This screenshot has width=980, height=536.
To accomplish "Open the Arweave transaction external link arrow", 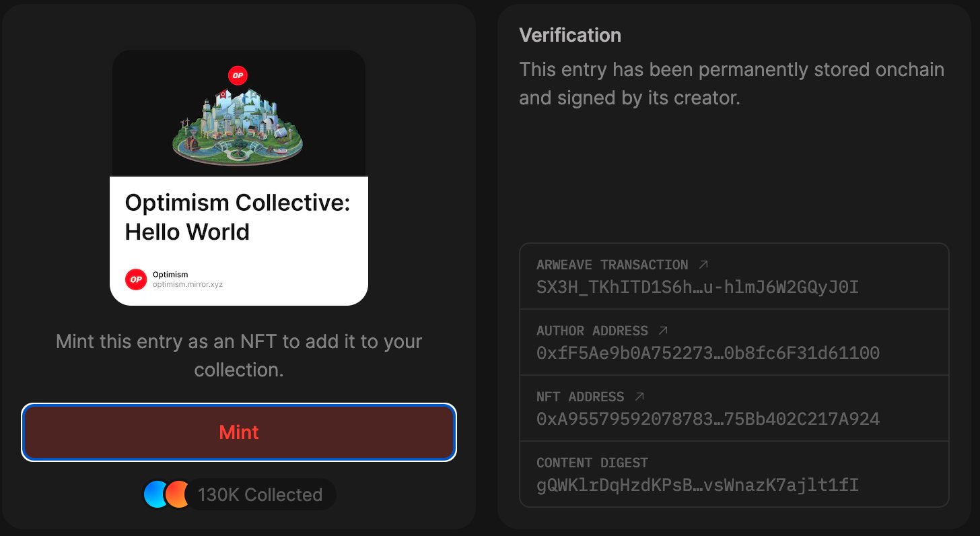I will click(x=702, y=264).
